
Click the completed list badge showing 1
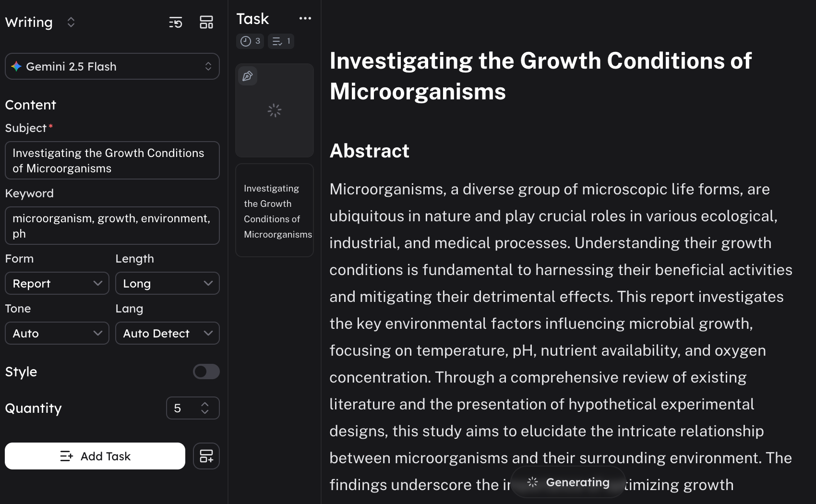(x=281, y=41)
